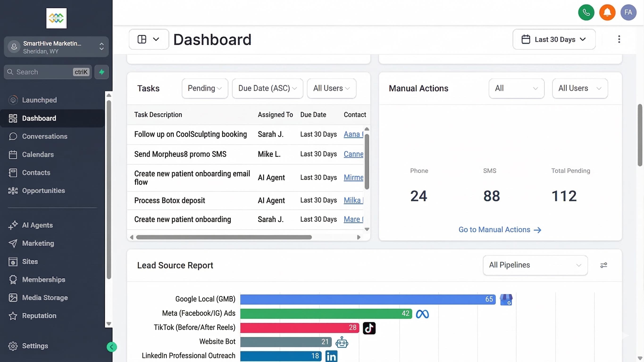The height and width of the screenshot is (362, 644).
Task: Expand the Due Date (ASC) sort dropdown
Action: coord(267,88)
